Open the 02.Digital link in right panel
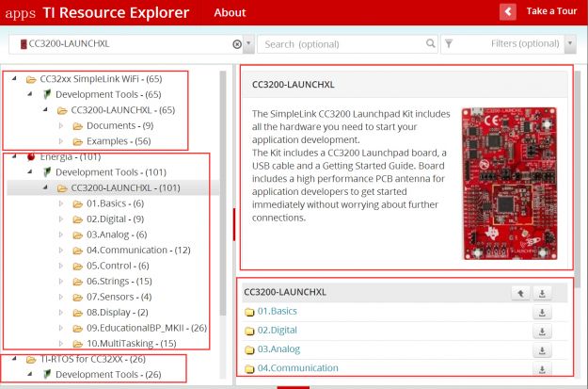 (278, 330)
